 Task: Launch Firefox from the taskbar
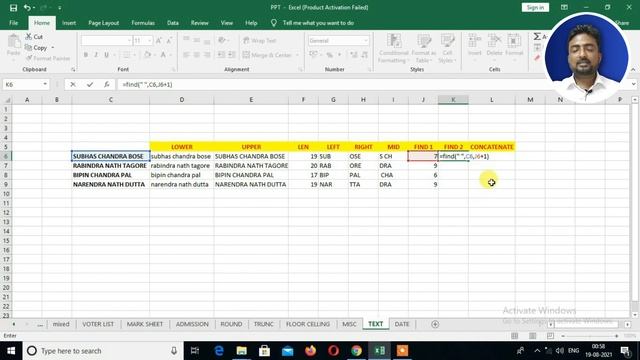pyautogui.click(x=311, y=351)
